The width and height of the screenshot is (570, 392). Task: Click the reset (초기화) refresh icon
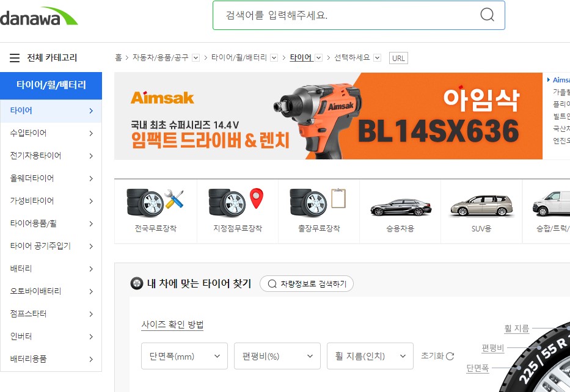pos(450,356)
